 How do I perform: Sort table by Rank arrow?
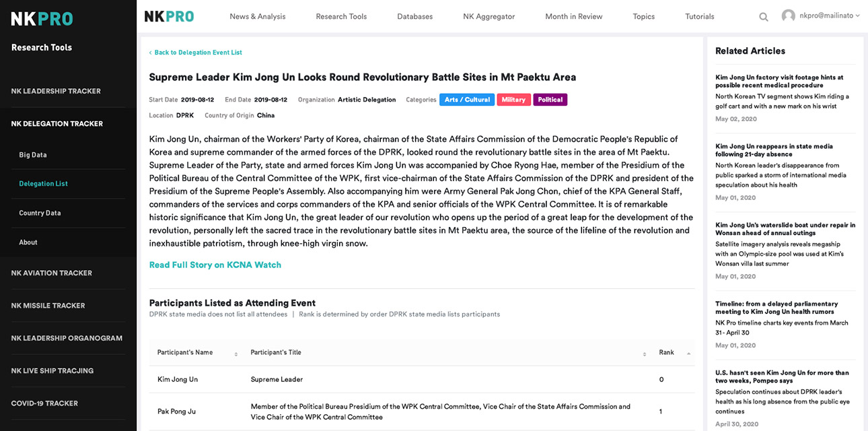click(688, 353)
